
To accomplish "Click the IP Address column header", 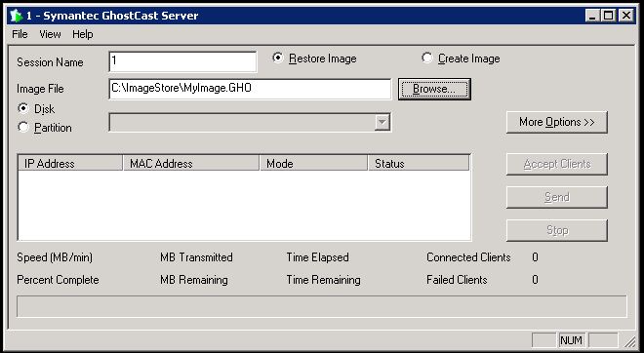I will pyautogui.click(x=70, y=164).
